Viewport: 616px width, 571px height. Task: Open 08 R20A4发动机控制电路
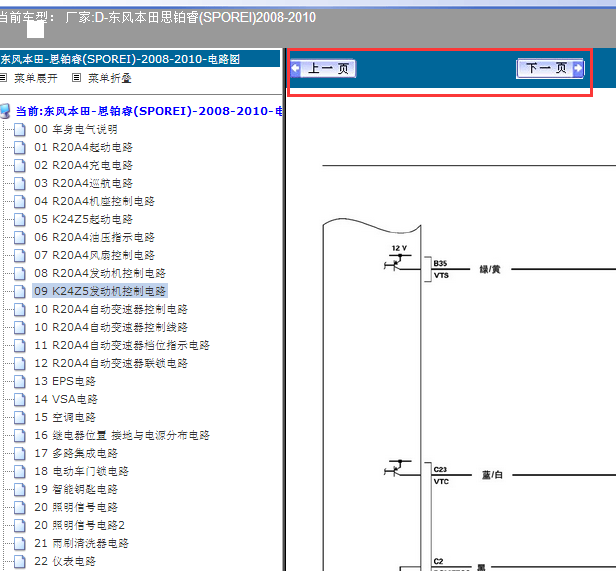[100, 274]
